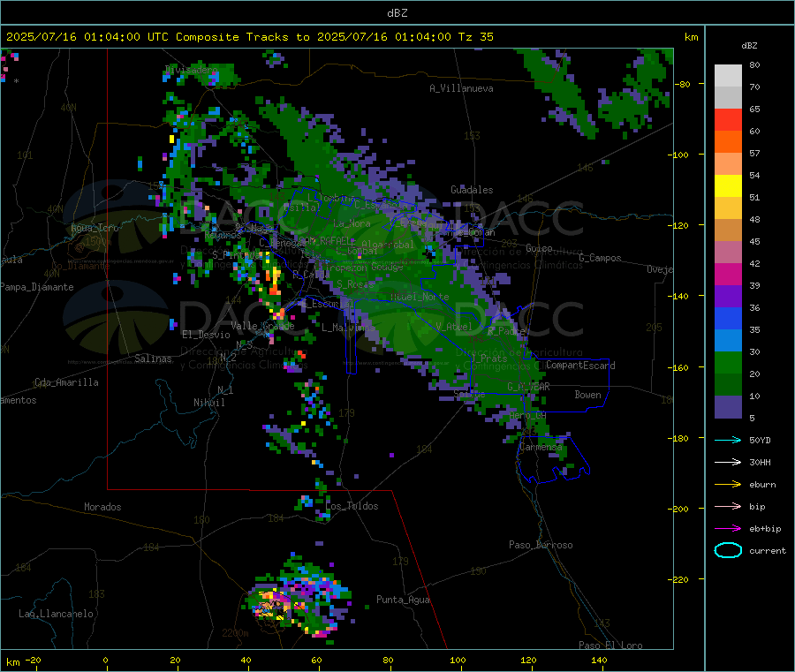Click the Los_Toldos label
Screen dimensions: 795x672
coord(352,506)
